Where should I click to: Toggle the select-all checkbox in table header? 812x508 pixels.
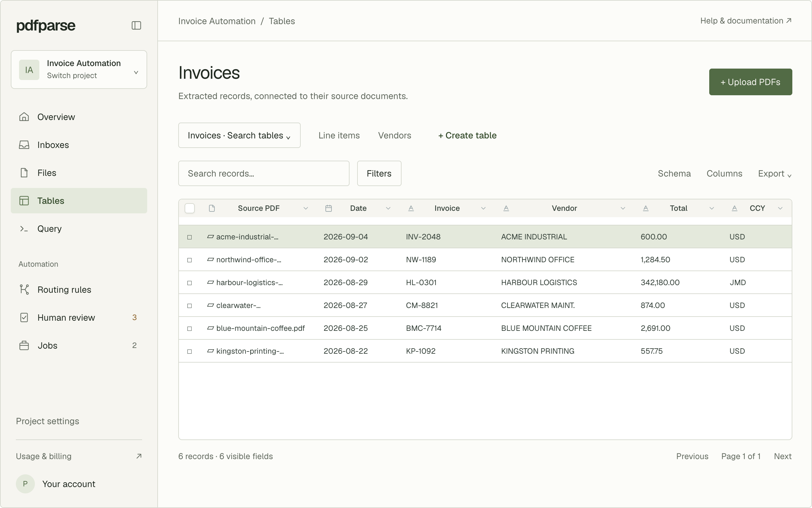point(190,208)
